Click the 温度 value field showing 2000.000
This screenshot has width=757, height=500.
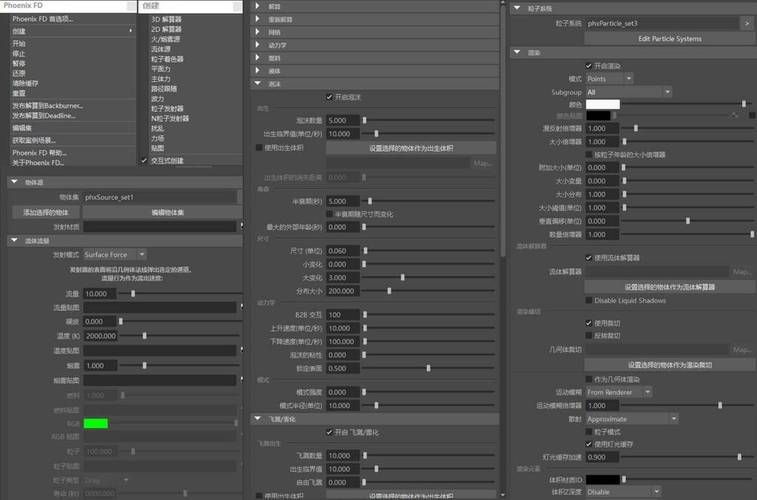coord(101,336)
